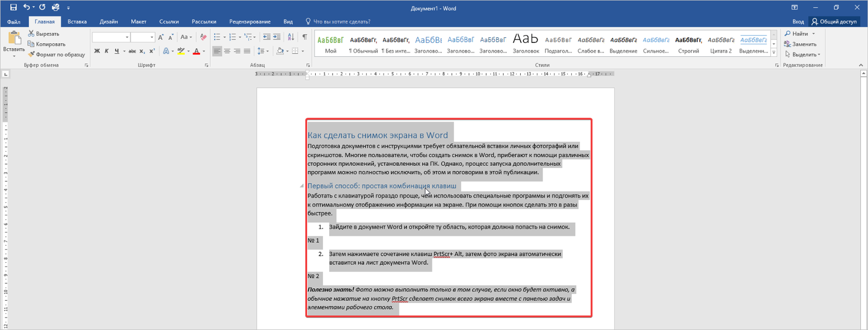Switch to the Рецензирование tab
Screen dimensions: 868x330
click(x=250, y=22)
